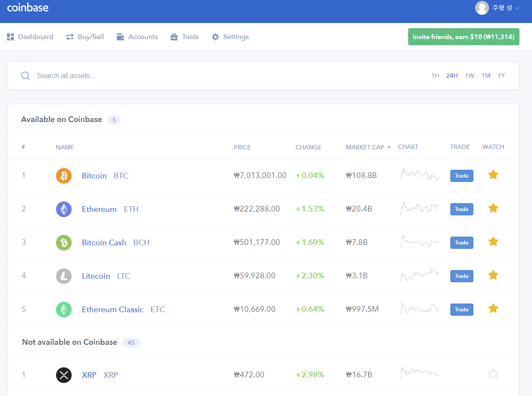532x396 pixels.
Task: Open the Ethereum Classic asset link
Action: pyautogui.click(x=112, y=310)
